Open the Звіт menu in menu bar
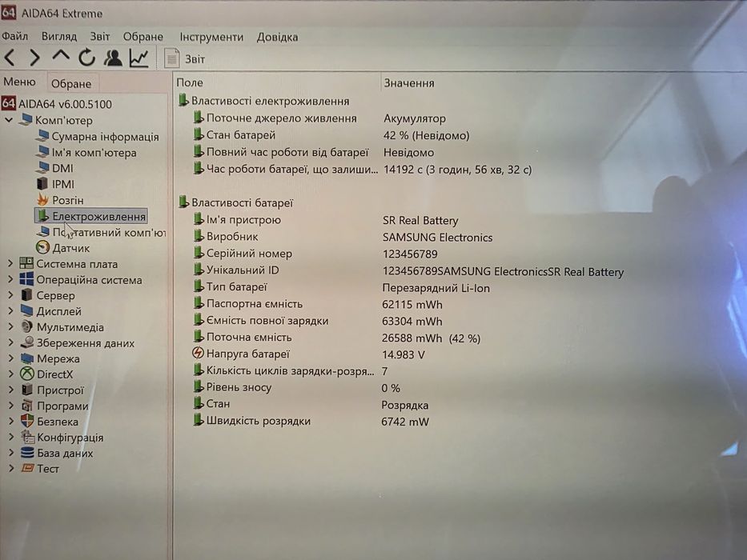The height and width of the screenshot is (560, 747). [x=99, y=37]
